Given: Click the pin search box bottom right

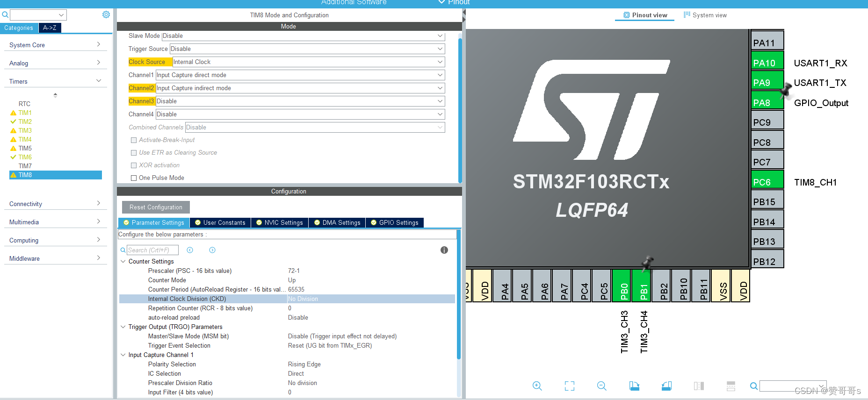Looking at the screenshot, I should pyautogui.click(x=793, y=386).
